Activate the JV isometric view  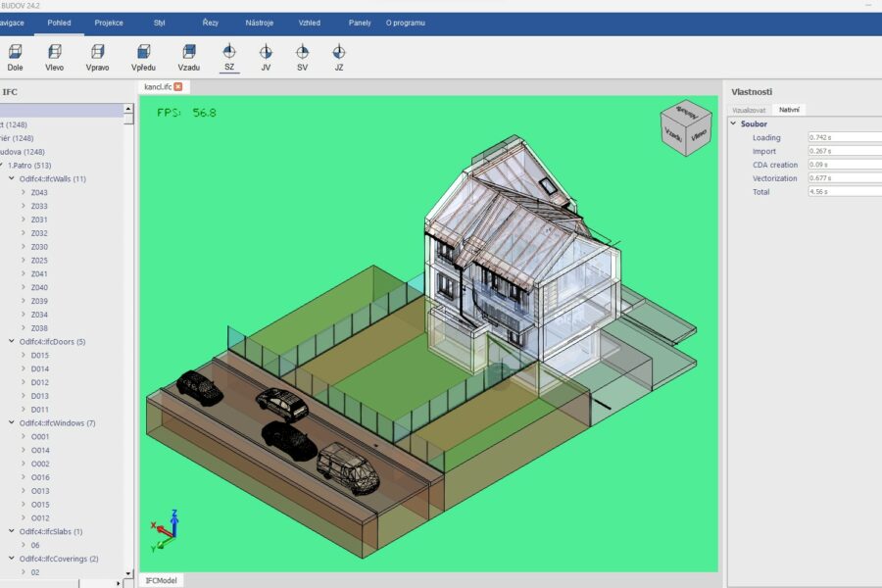point(266,53)
